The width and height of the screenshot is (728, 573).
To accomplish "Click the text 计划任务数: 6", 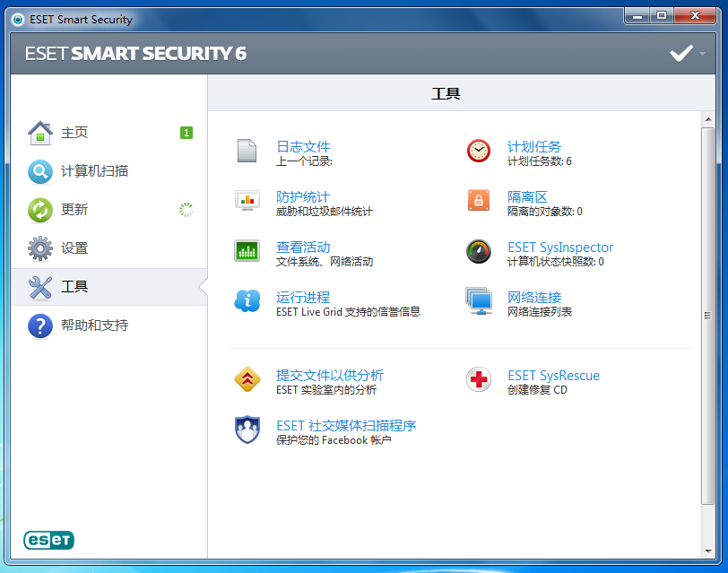I will click(539, 161).
